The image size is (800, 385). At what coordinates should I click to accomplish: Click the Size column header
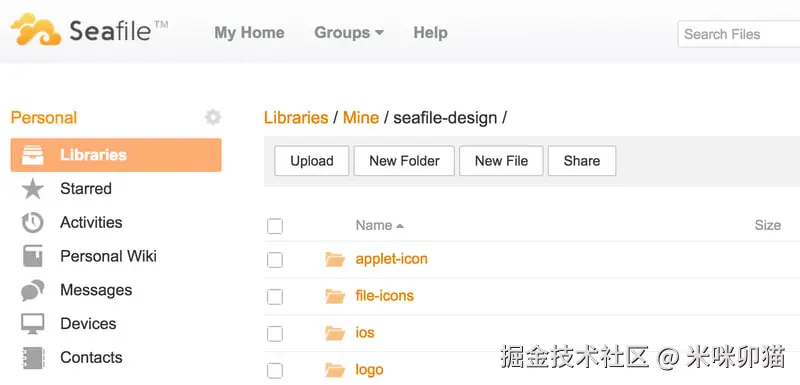768,225
